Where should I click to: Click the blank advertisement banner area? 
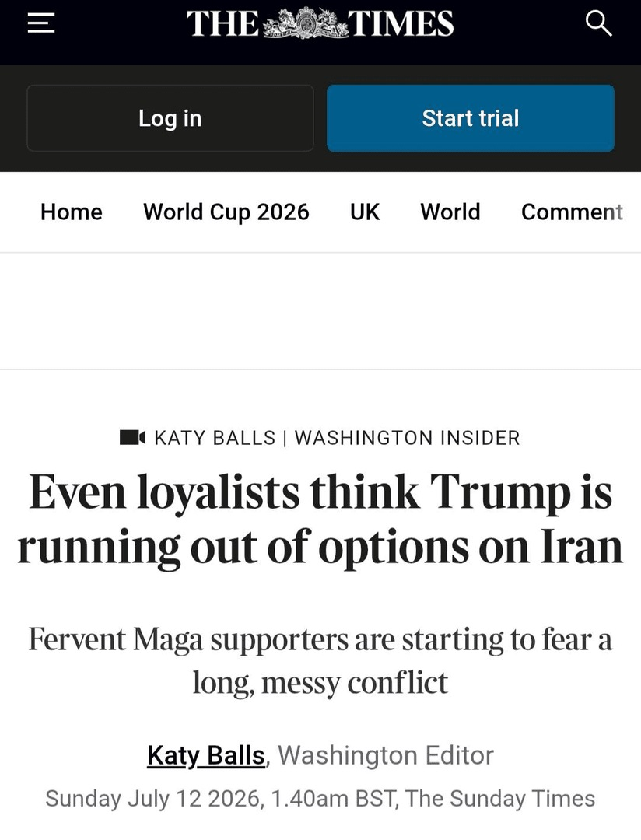click(x=320, y=310)
